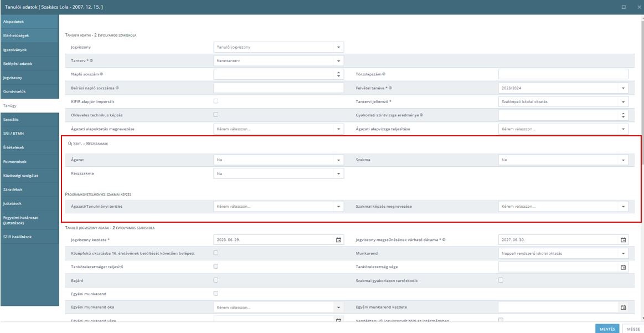644x333 pixels.
Task: Open the Tankötelezettség vége calendar picker
Action: click(x=623, y=267)
